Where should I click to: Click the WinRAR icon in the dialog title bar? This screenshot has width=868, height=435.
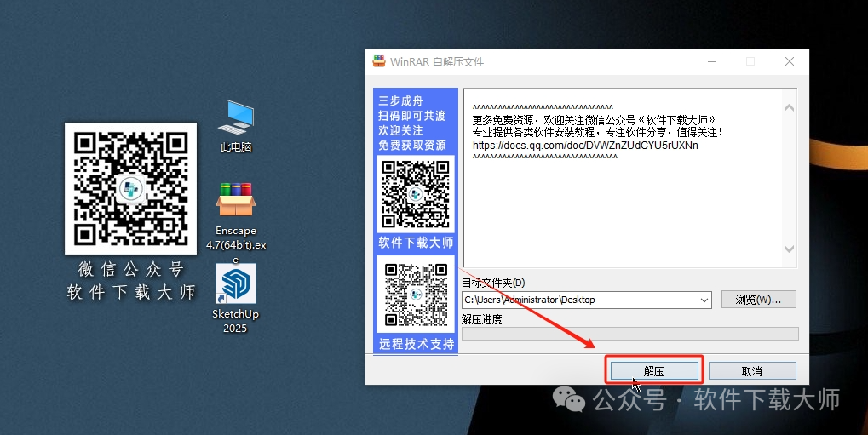[x=379, y=61]
